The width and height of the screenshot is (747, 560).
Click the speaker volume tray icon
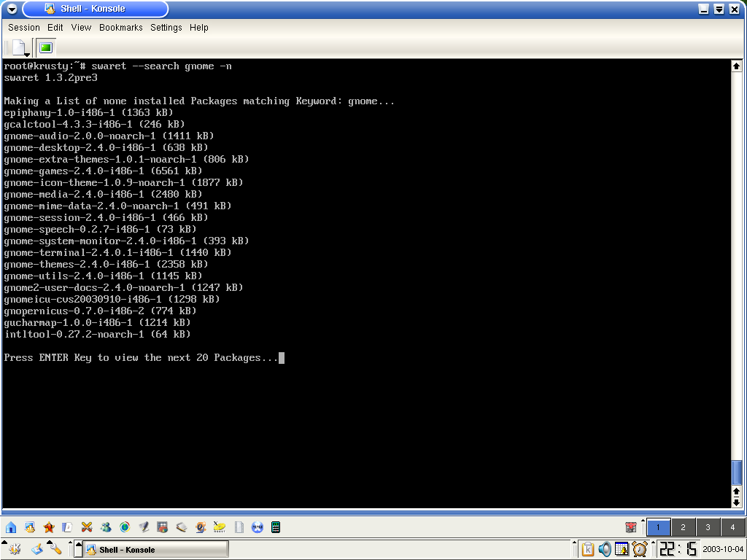click(x=605, y=550)
